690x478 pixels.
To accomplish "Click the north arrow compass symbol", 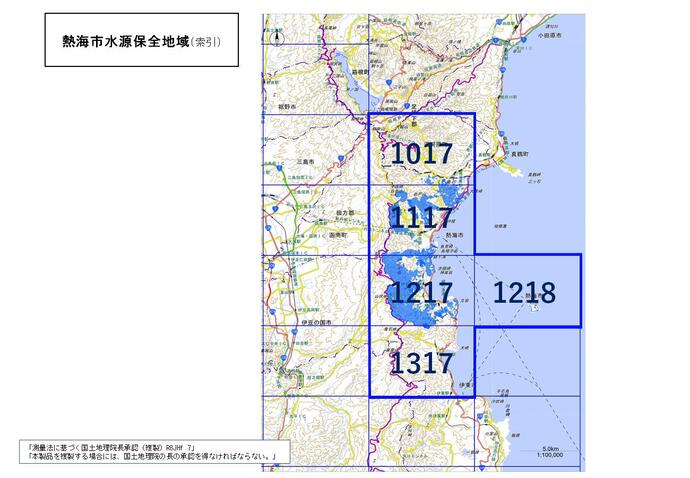I will pos(277,37).
